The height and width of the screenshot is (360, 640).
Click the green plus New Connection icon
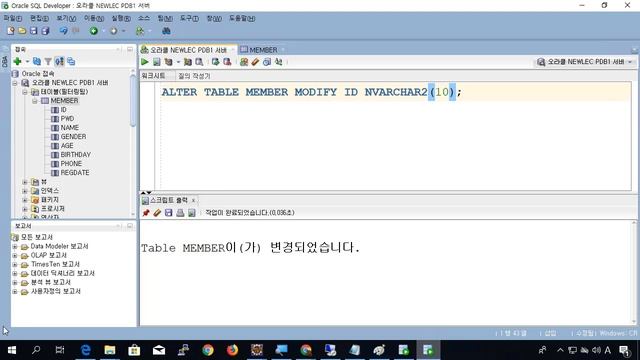pos(17,61)
